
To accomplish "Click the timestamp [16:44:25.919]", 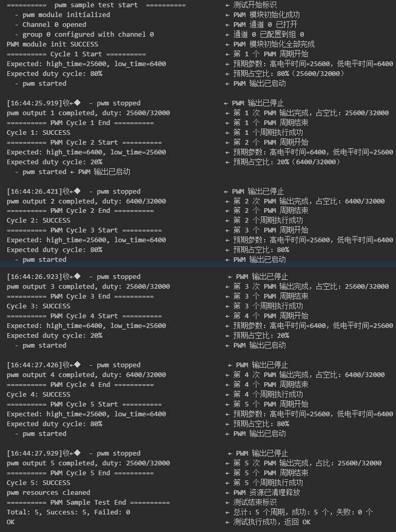I will point(35,103).
